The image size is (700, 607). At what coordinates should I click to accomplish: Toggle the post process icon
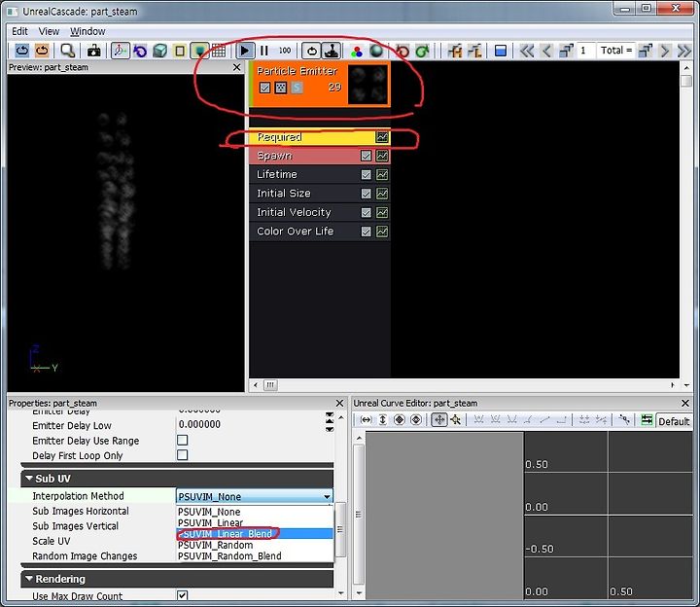tap(199, 51)
